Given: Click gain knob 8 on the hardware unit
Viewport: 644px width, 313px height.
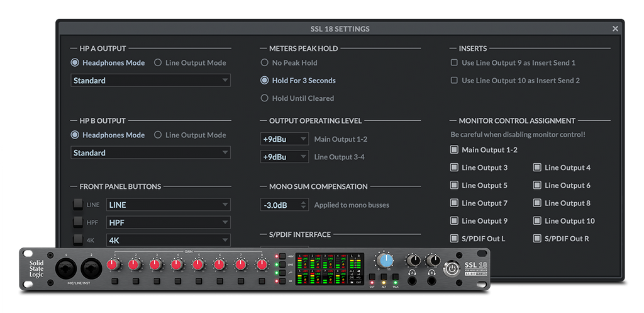Looking at the screenshot, I should (262, 265).
